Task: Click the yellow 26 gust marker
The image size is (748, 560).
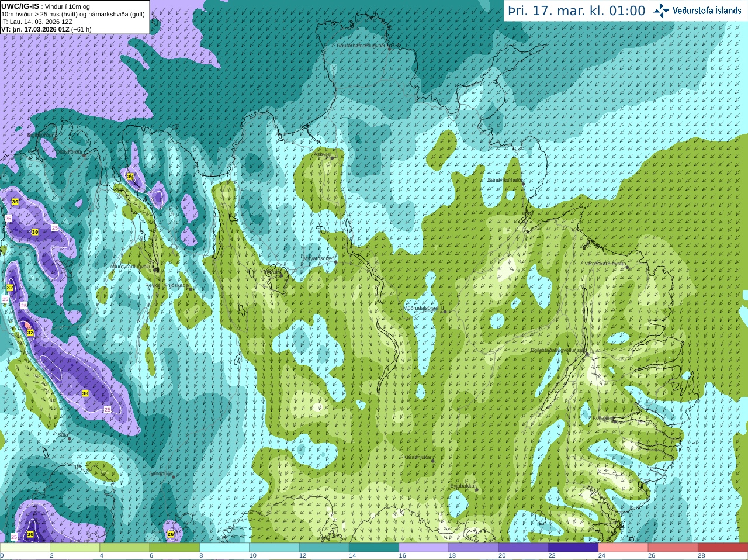Action: click(171, 534)
